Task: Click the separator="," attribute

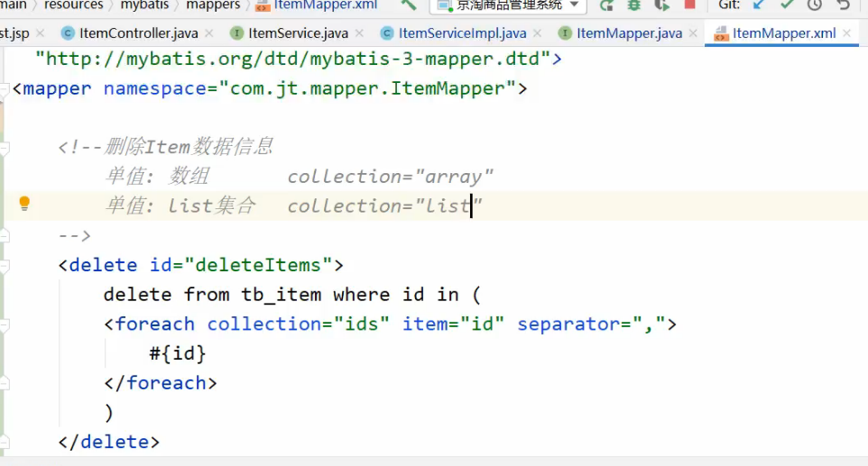Action: tap(592, 324)
